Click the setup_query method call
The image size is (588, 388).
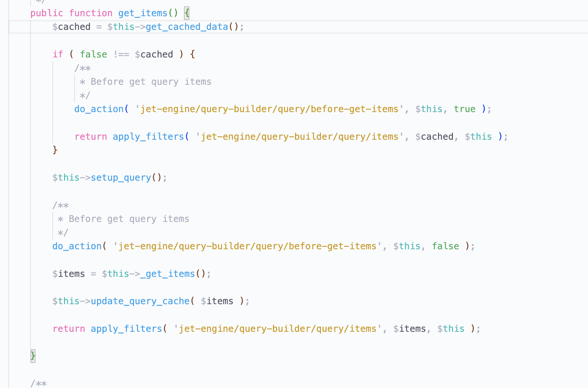pos(121,177)
